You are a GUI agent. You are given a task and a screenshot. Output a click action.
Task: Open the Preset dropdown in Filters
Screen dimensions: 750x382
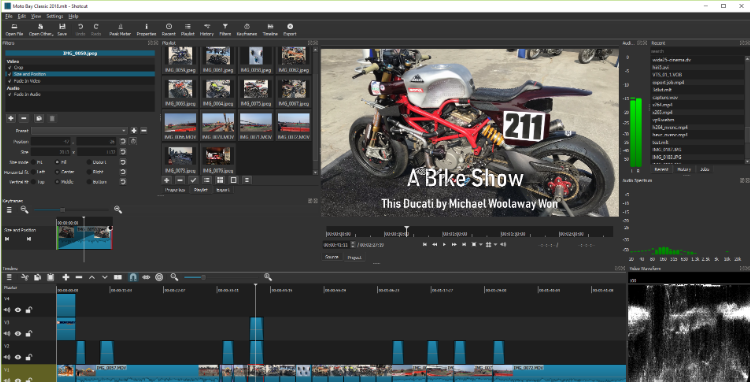[x=79, y=131]
